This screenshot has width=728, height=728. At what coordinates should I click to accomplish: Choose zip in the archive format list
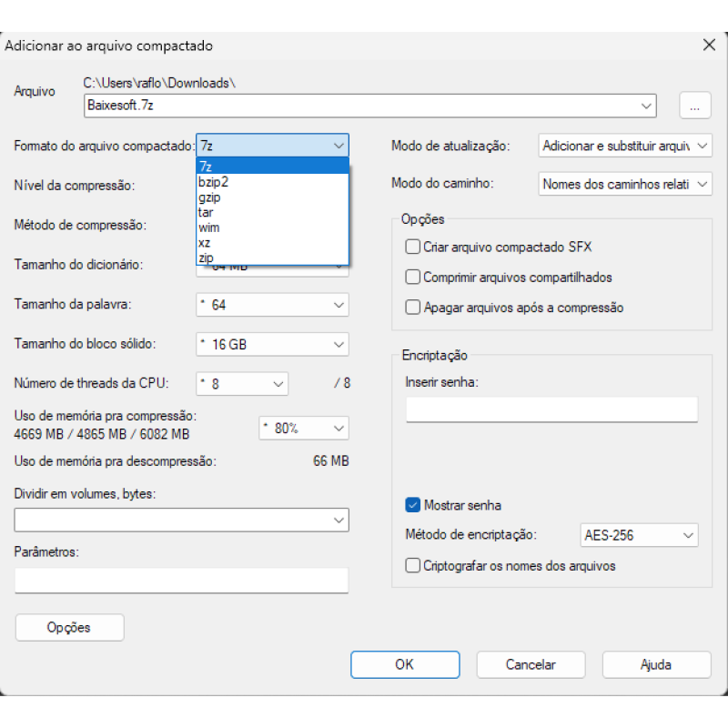pyautogui.click(x=272, y=258)
